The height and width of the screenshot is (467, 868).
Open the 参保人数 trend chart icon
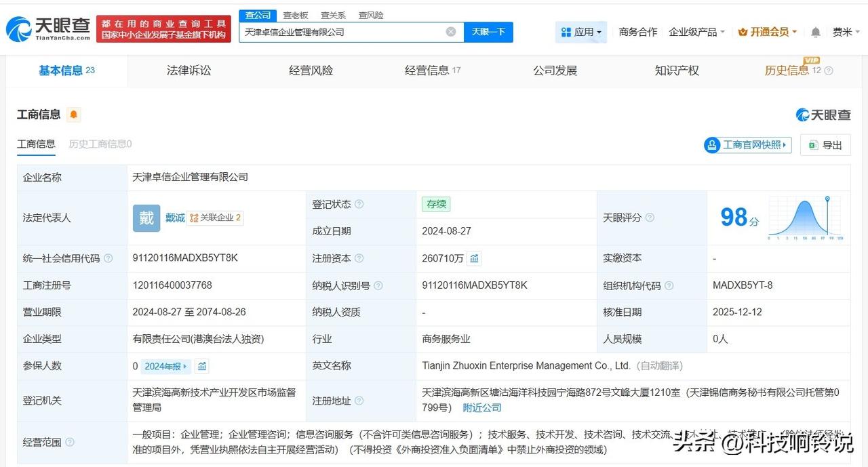201,366
